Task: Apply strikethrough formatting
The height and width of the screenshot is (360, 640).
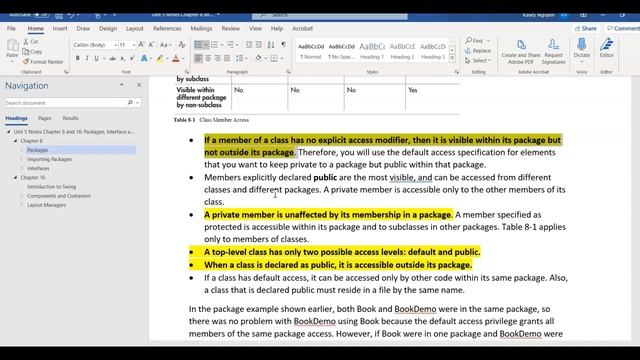Action: tap(112, 58)
